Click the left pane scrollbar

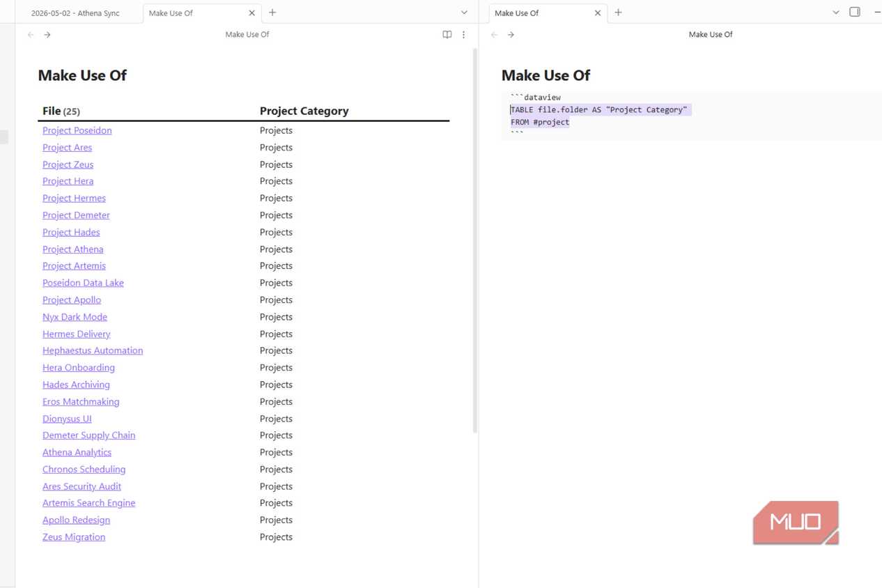point(475,240)
